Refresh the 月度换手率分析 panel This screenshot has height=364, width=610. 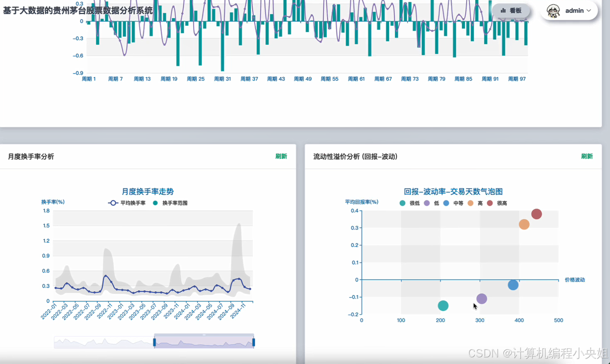(281, 156)
